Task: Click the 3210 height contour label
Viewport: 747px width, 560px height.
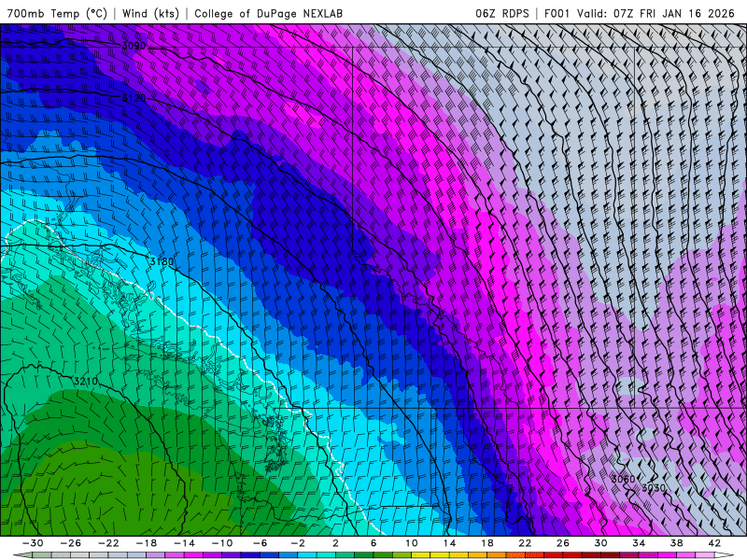Action: point(86,381)
